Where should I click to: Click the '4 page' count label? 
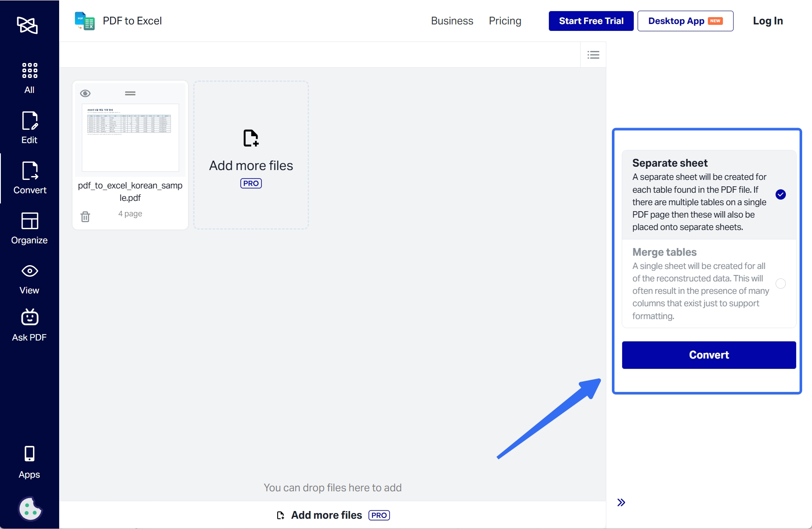(130, 214)
